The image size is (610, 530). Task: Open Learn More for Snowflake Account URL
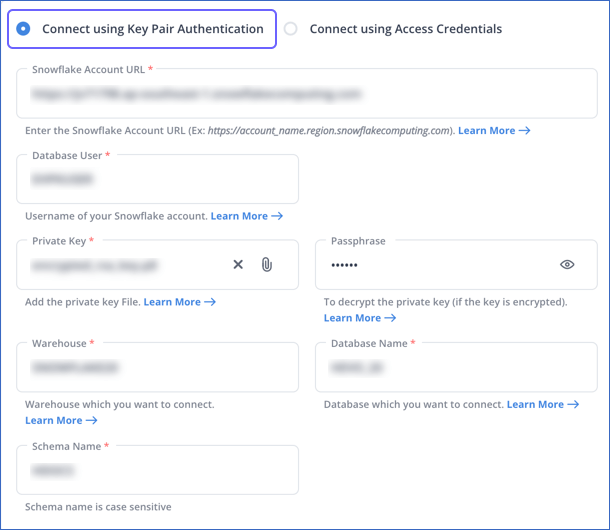pyautogui.click(x=494, y=130)
